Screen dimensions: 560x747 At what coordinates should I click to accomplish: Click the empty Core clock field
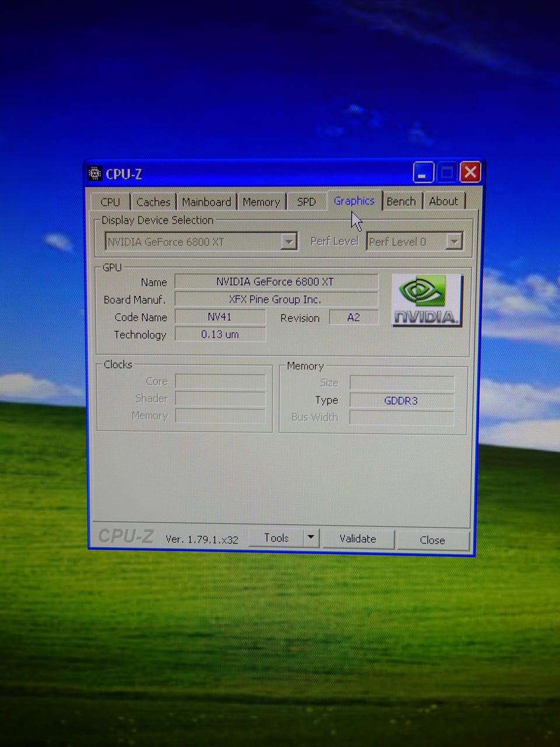pyautogui.click(x=220, y=382)
